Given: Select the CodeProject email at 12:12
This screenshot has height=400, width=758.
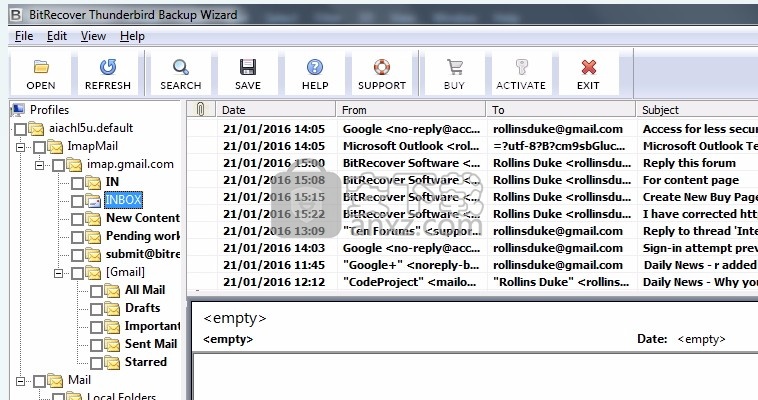Looking at the screenshot, I should [472, 281].
